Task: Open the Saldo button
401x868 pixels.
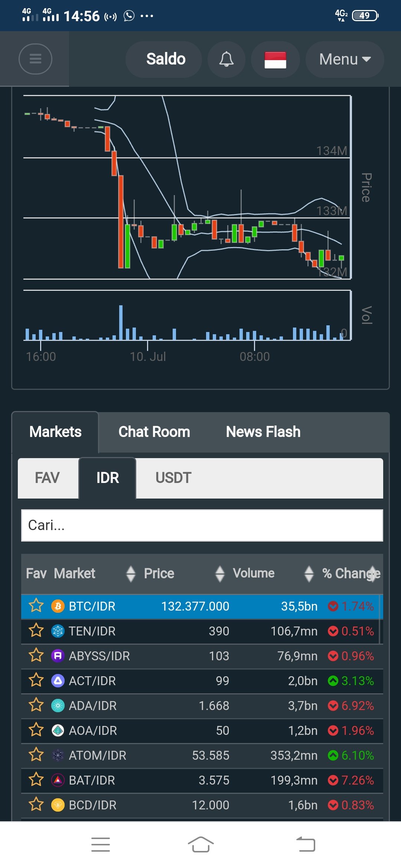Action: [x=166, y=59]
